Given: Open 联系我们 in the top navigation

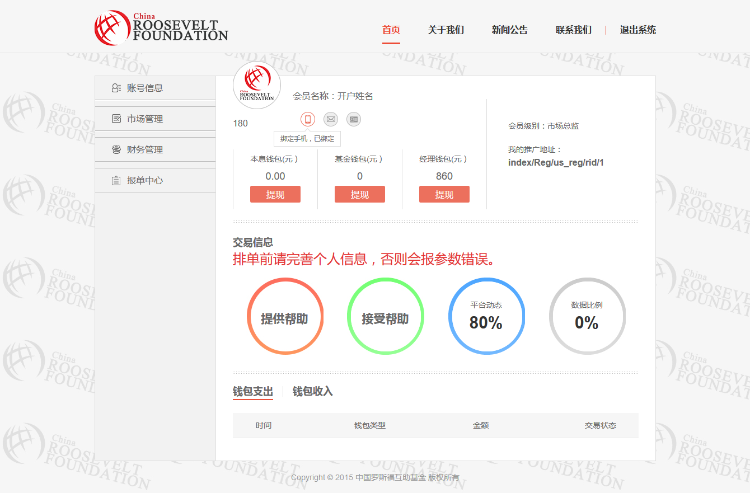Looking at the screenshot, I should (x=574, y=30).
